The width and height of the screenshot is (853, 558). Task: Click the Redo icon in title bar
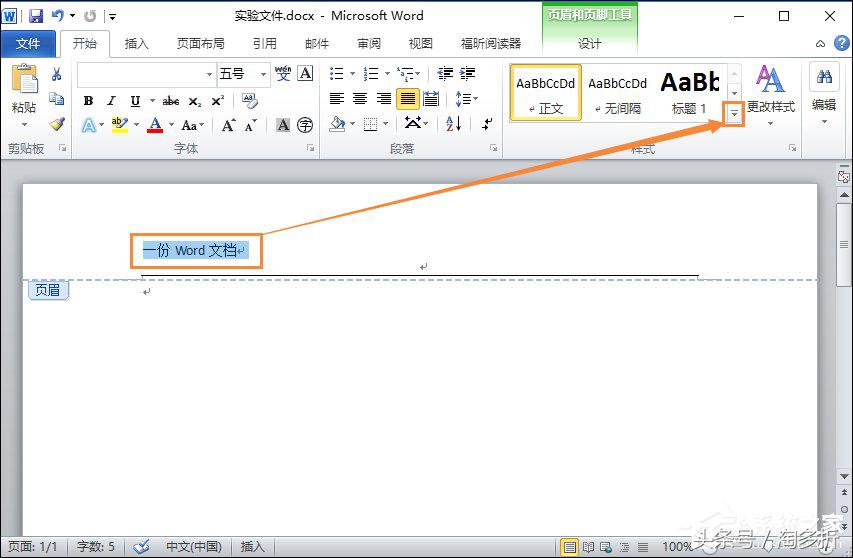90,16
